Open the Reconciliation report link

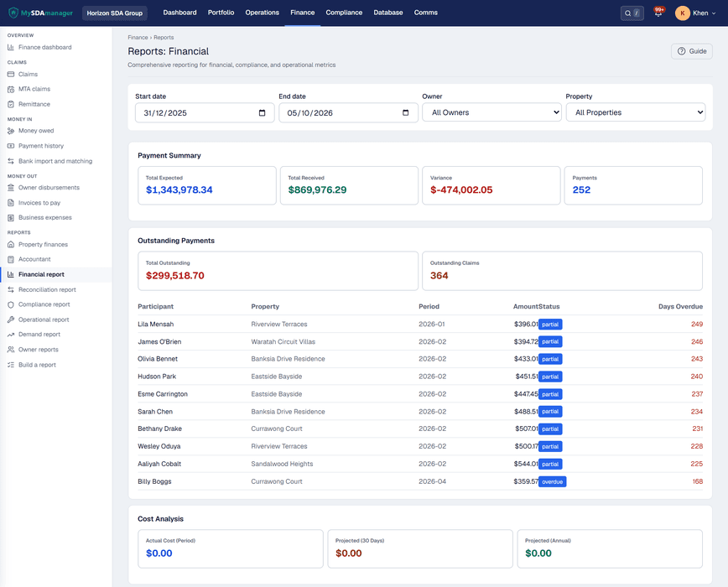(47, 289)
